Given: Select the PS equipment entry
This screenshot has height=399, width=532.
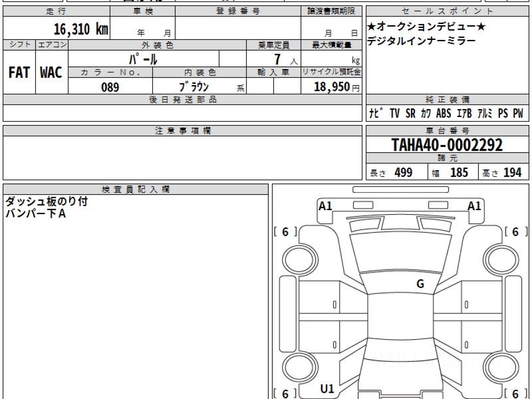Looking at the screenshot, I should [x=503, y=113].
